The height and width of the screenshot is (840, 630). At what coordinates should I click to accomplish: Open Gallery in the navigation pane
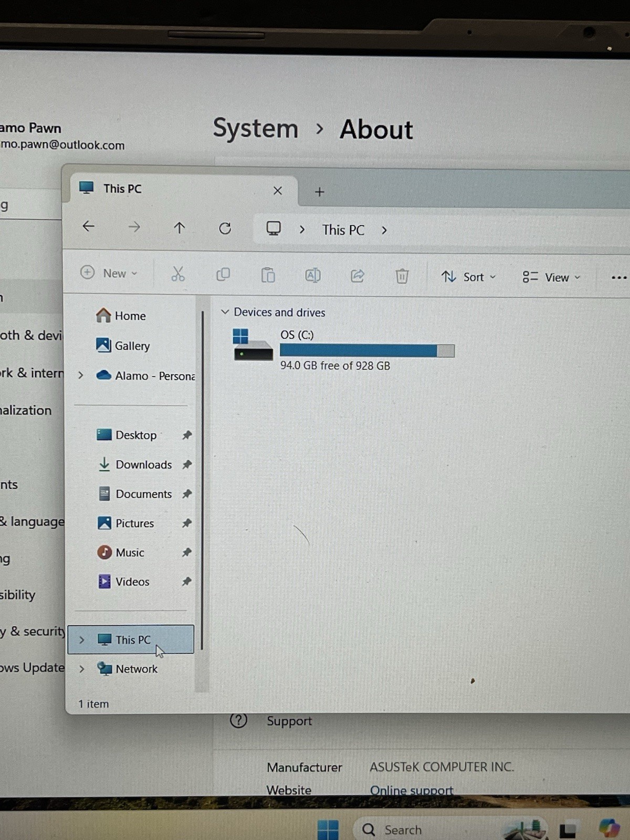pos(123,345)
